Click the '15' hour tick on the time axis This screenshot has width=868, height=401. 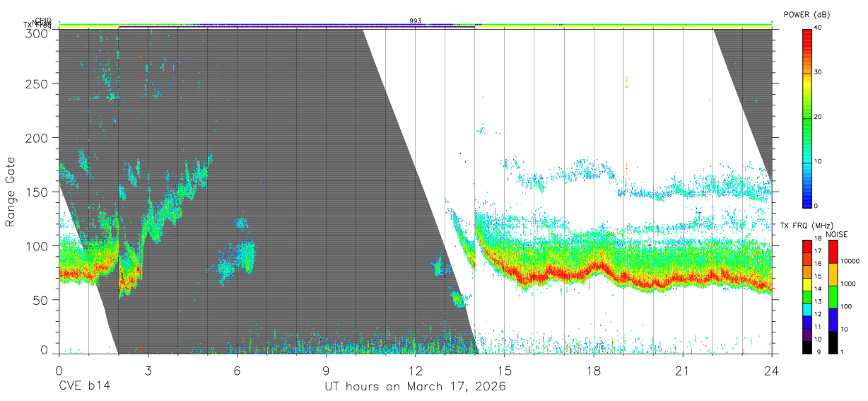(x=504, y=371)
